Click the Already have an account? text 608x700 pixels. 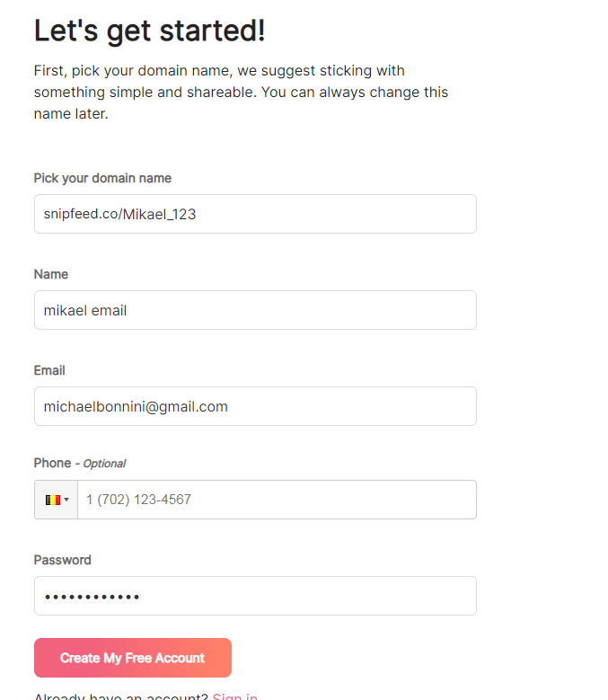click(121, 696)
